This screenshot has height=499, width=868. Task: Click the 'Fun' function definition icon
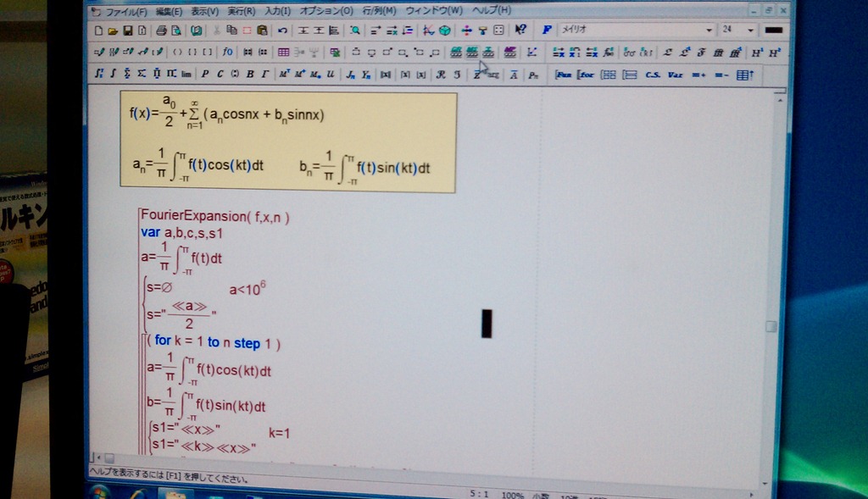pyautogui.click(x=563, y=75)
